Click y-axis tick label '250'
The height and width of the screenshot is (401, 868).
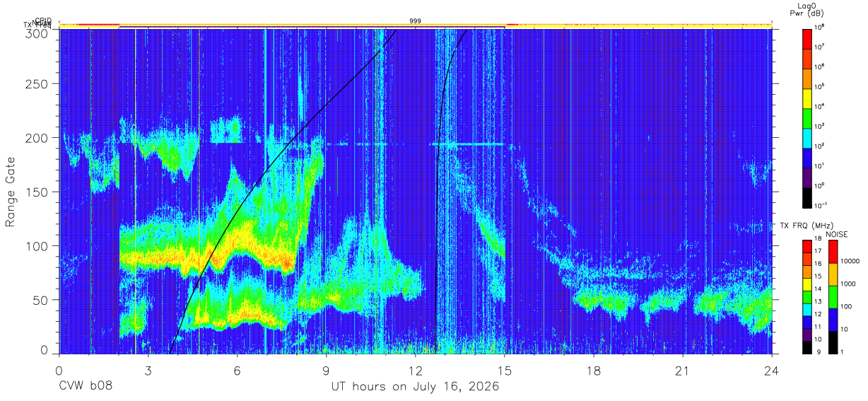point(38,84)
